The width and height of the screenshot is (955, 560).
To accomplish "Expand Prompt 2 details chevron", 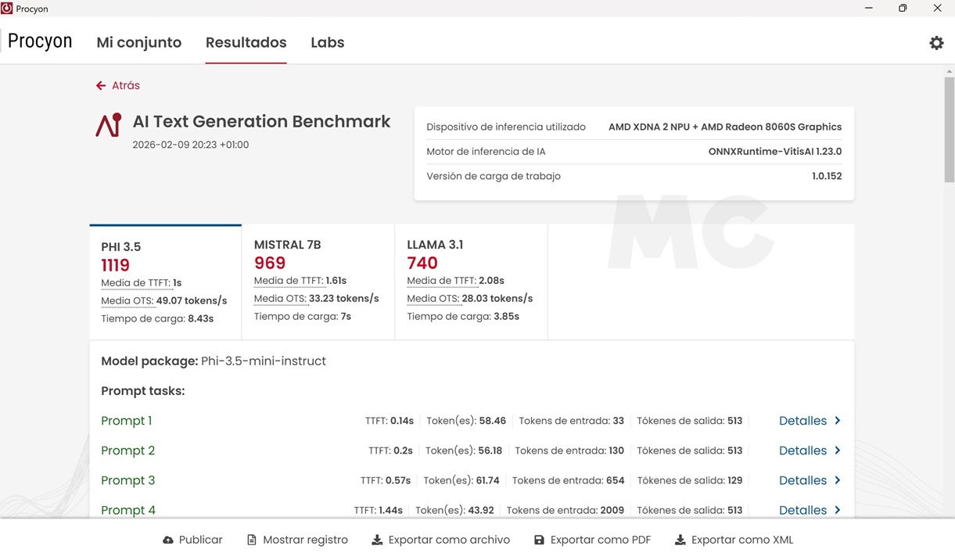I will coord(838,451).
